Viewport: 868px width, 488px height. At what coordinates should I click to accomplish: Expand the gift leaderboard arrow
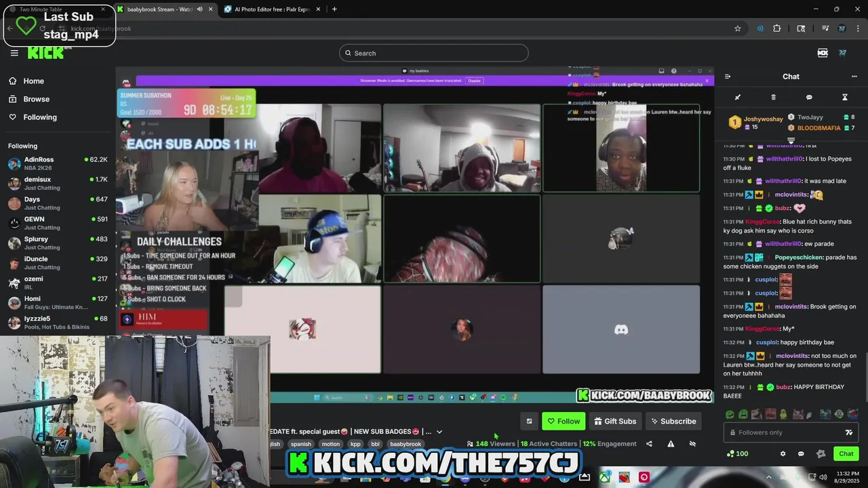point(791,140)
